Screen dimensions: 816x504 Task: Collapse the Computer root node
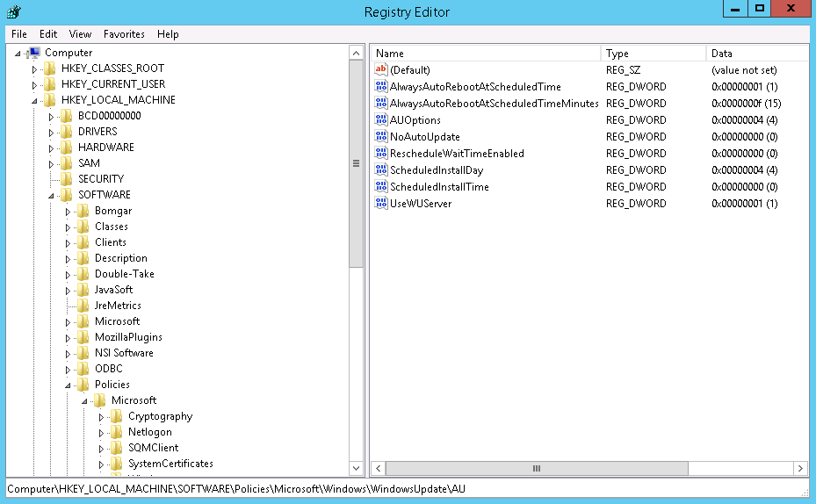click(18, 54)
